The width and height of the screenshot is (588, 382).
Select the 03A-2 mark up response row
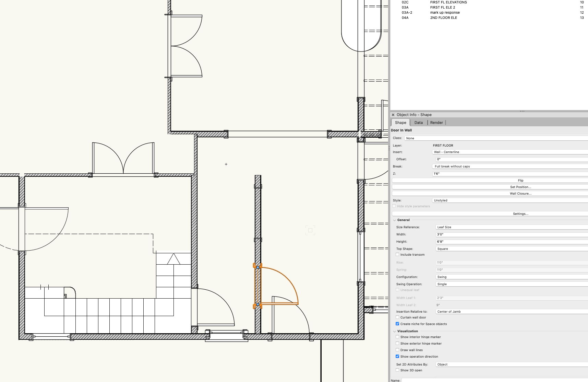point(445,13)
